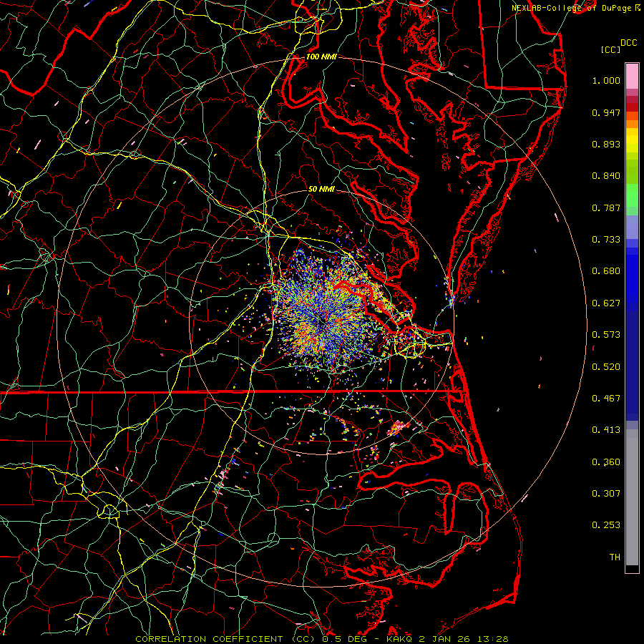The height and width of the screenshot is (644, 644).
Task: Click the 0.307 scale value
Action: click(606, 494)
